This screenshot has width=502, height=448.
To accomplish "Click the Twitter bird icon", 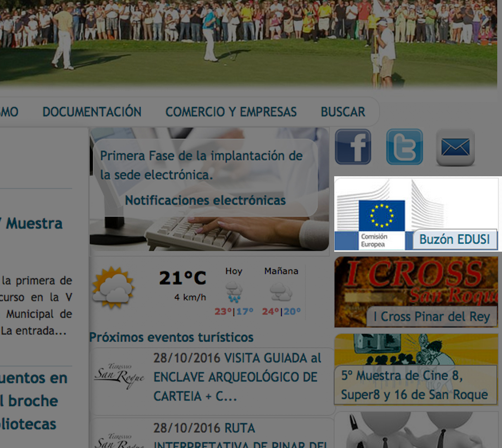I will click(404, 147).
